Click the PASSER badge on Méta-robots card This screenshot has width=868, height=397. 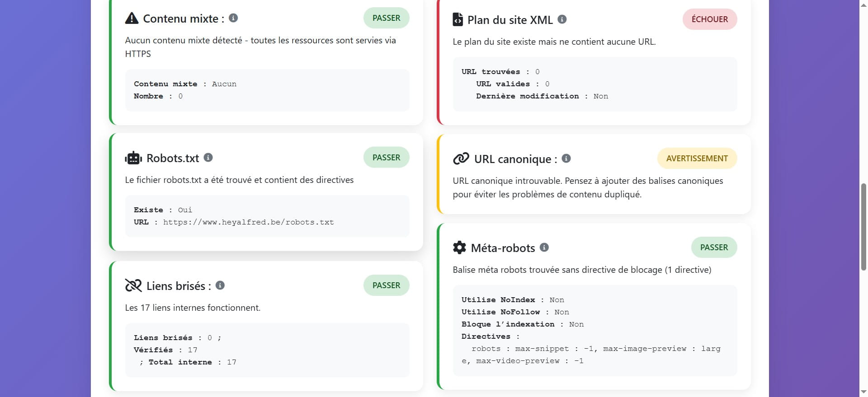(714, 247)
